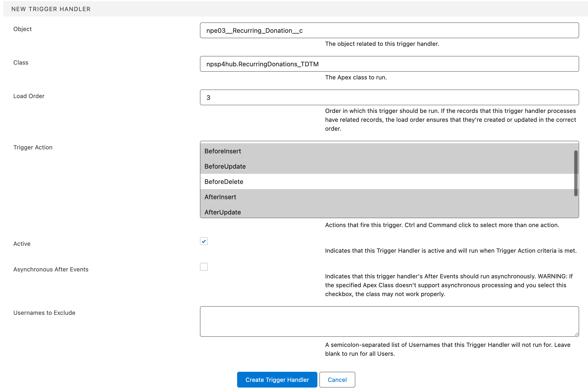Click the npsp4hub.RecurringDonations_TDTM class value
The image size is (588, 391).
point(262,64)
